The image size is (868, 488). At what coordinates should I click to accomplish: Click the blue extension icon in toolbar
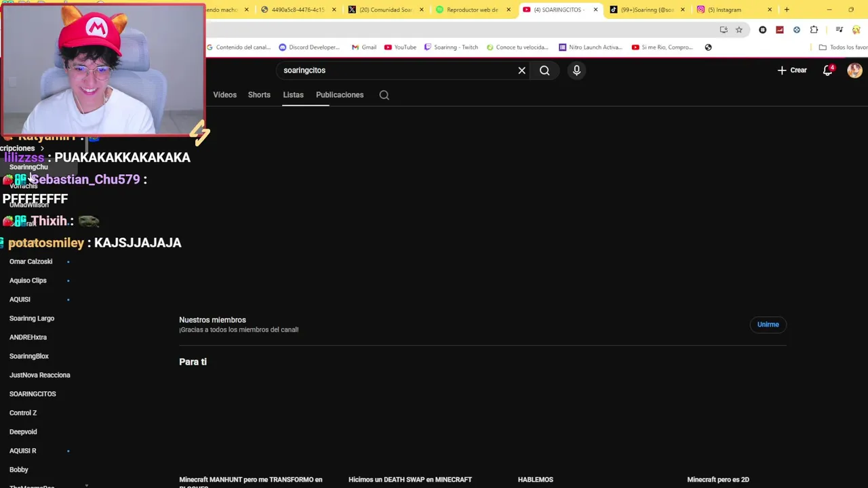point(797,30)
